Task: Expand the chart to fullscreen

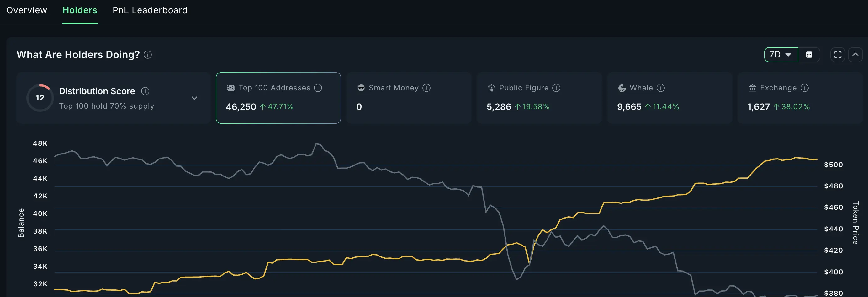Action: coord(838,54)
